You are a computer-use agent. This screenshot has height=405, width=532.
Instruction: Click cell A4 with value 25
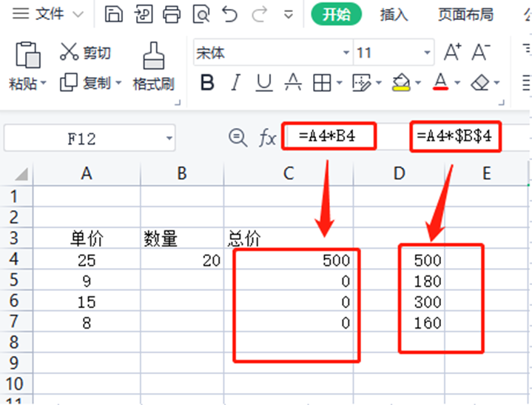coord(87,260)
